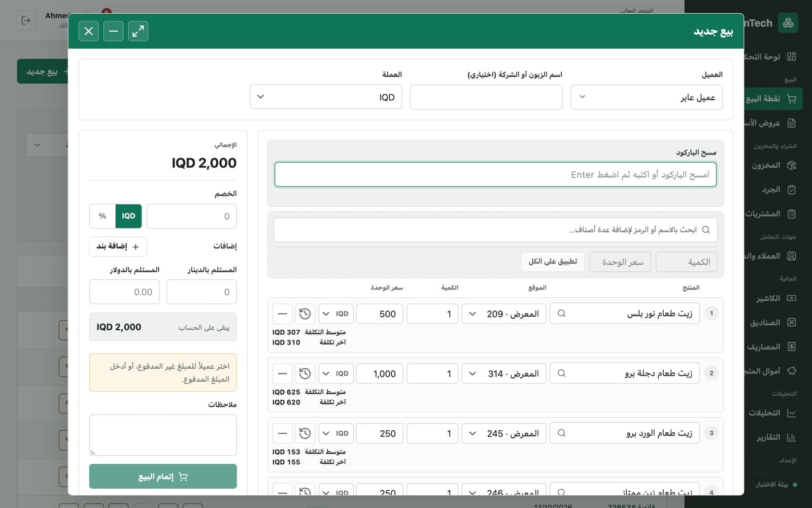
Task: Click search icon in زيت طعام نور بلس field
Action: coord(561,313)
